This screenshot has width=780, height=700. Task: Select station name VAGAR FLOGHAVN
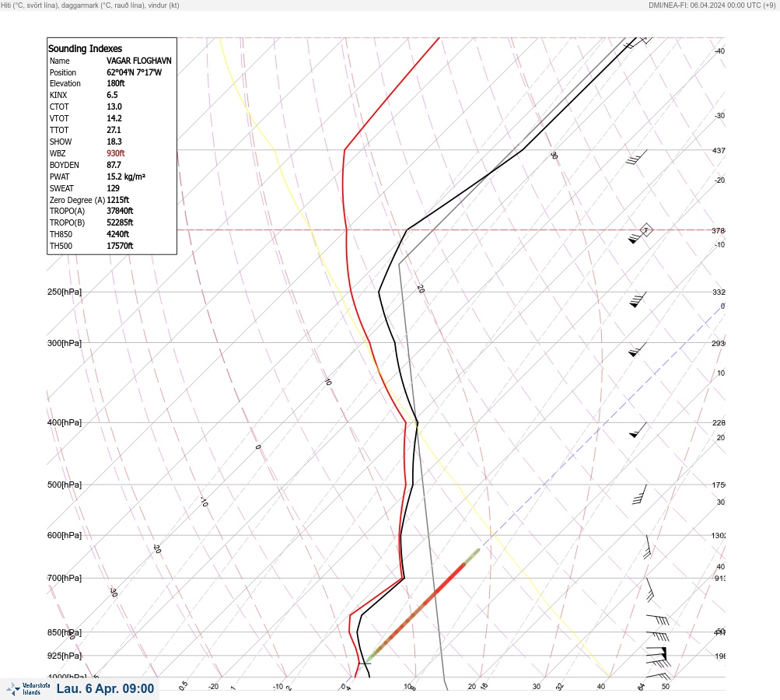tap(138, 61)
